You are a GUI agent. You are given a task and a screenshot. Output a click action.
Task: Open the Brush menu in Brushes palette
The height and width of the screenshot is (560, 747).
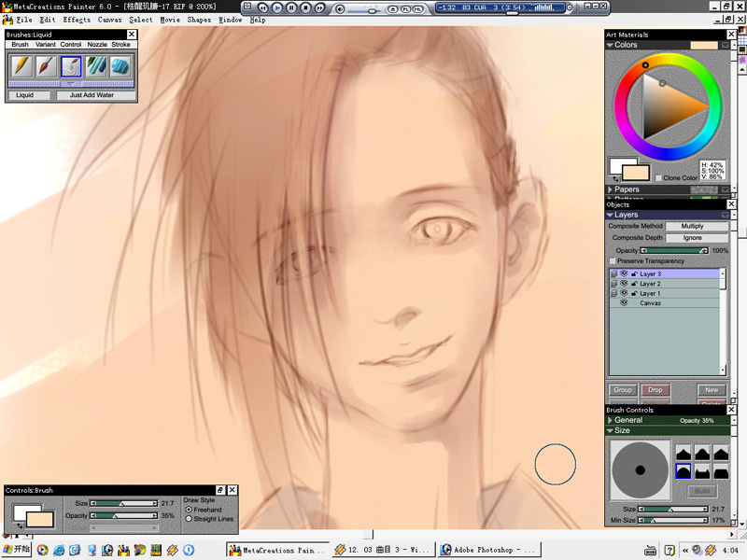tap(20, 44)
